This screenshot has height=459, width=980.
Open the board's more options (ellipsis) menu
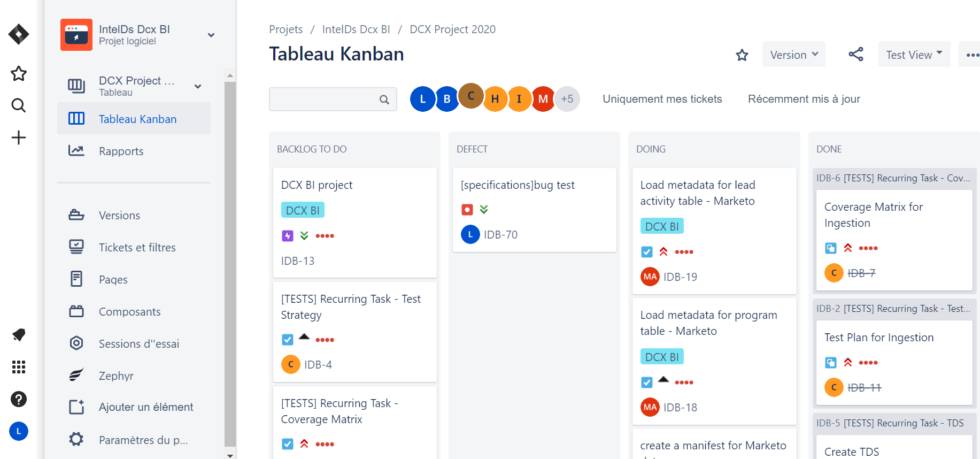[x=974, y=54]
